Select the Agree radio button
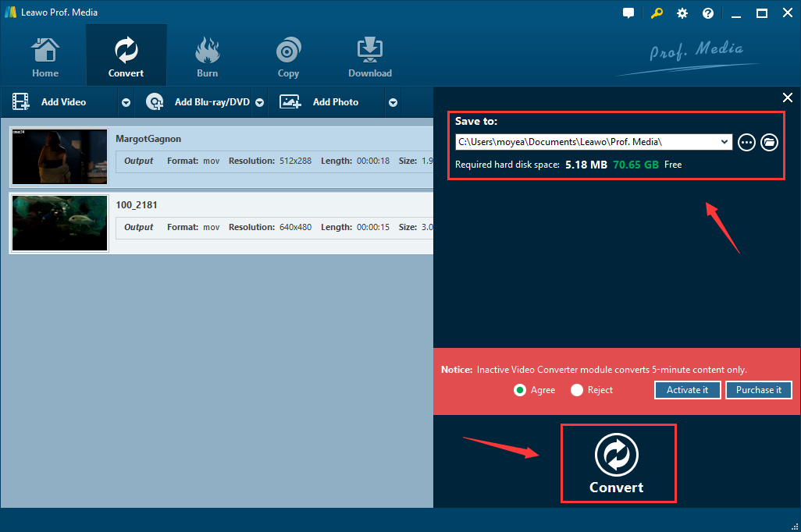This screenshot has width=801, height=532. pos(520,390)
